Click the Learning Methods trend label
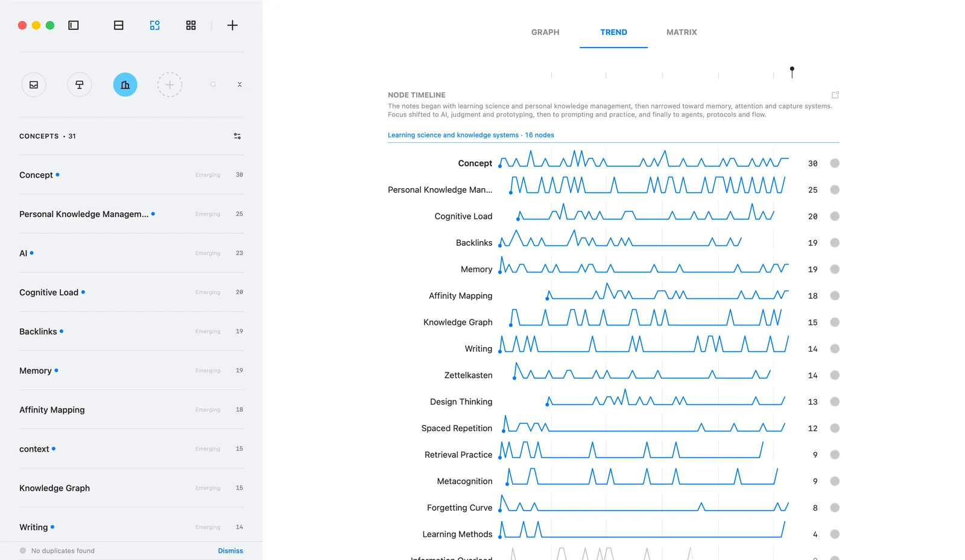 point(457,535)
